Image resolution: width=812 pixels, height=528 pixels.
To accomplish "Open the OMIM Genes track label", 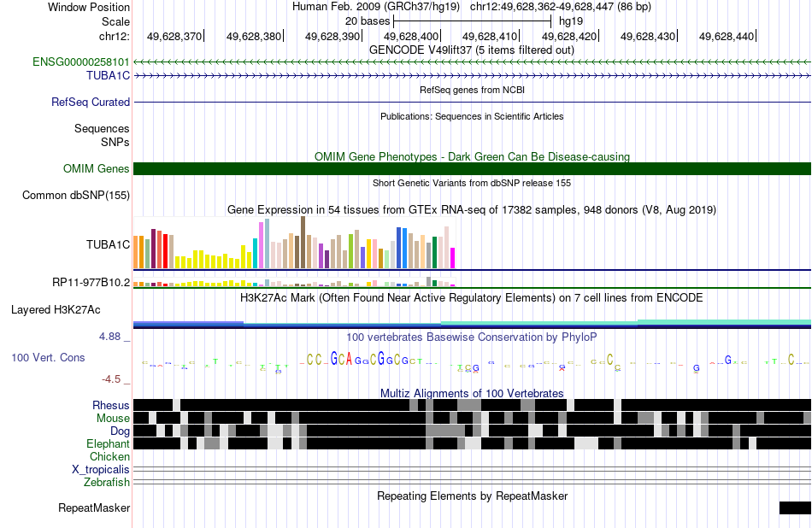I will (97, 169).
